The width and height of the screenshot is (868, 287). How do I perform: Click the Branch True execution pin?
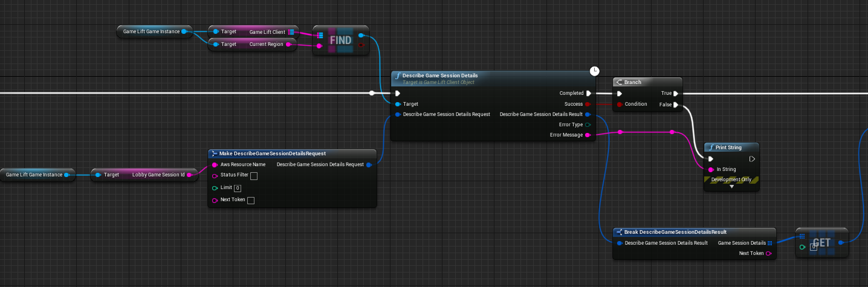pos(676,94)
